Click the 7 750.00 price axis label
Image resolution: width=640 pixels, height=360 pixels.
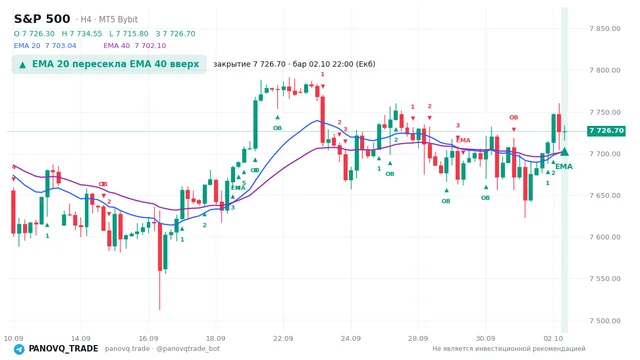tap(605, 112)
